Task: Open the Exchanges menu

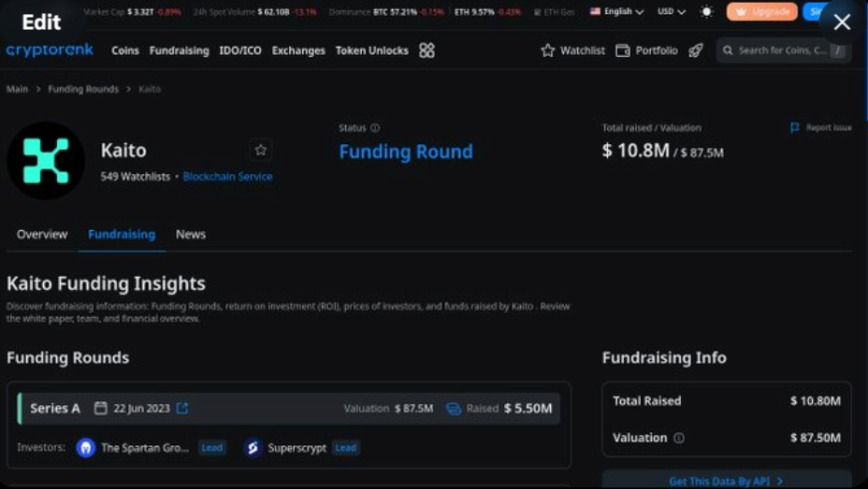Action: [298, 50]
